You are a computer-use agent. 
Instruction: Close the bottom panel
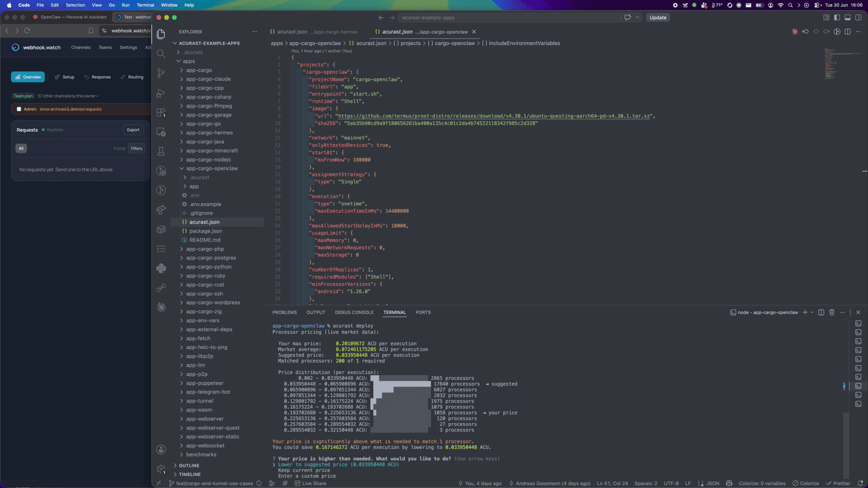pyautogui.click(x=858, y=312)
